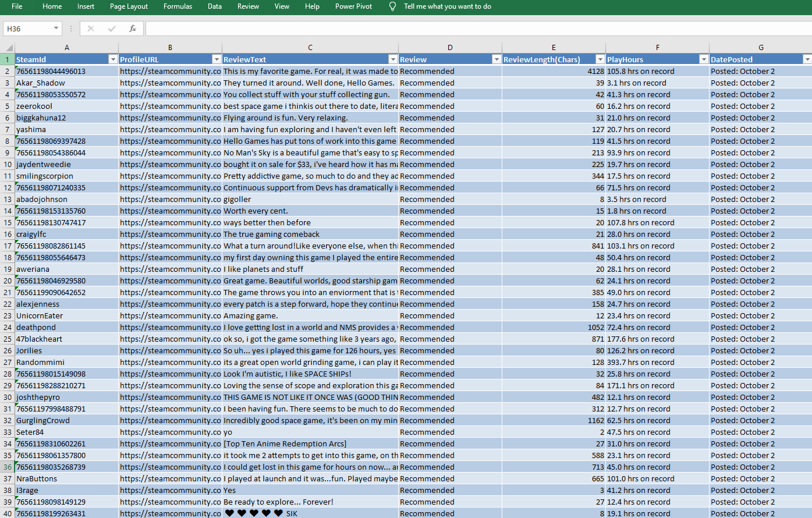Open the Help tab
Image resolution: width=812 pixels, height=518 pixels.
pos(312,6)
